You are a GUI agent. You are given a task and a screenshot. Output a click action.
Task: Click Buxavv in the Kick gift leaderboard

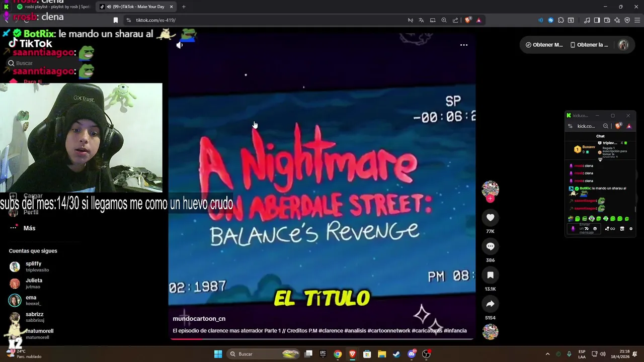point(589,147)
